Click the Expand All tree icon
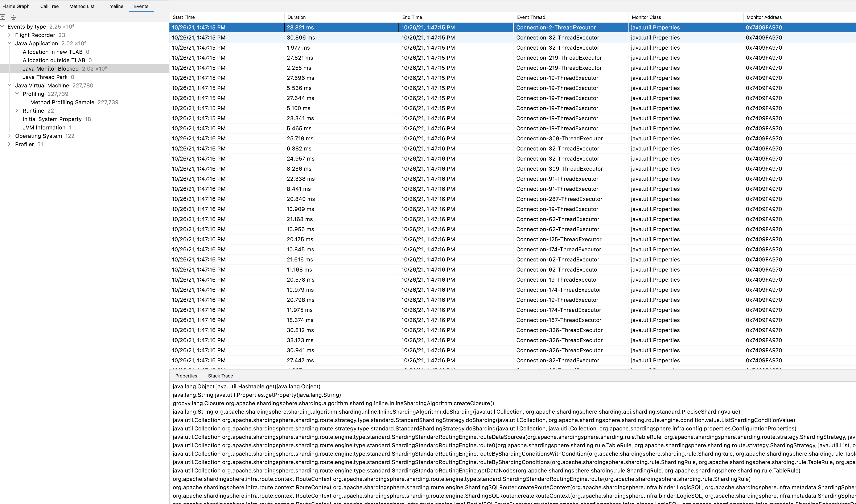The image size is (856, 504). click(x=3, y=17)
